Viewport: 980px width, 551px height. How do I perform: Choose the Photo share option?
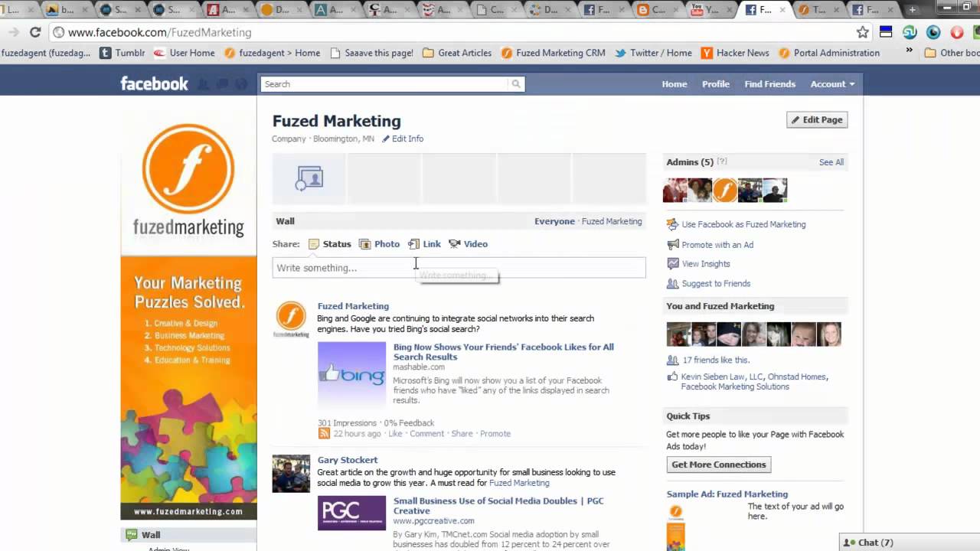(379, 244)
